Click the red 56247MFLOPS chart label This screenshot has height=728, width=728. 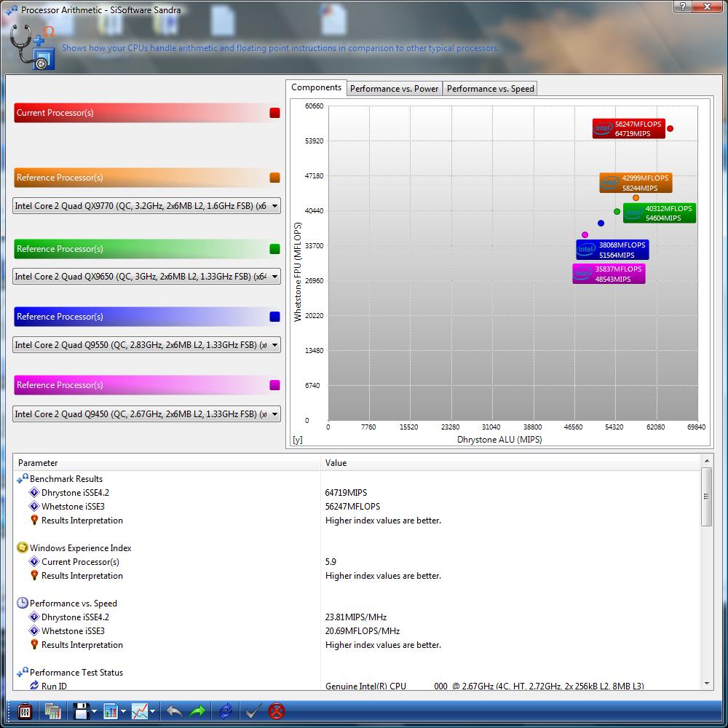[629, 129]
